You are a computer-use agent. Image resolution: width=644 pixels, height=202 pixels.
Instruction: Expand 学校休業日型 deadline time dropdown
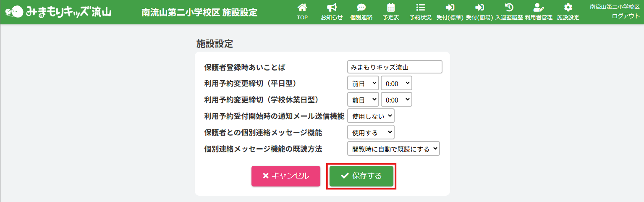(x=396, y=100)
